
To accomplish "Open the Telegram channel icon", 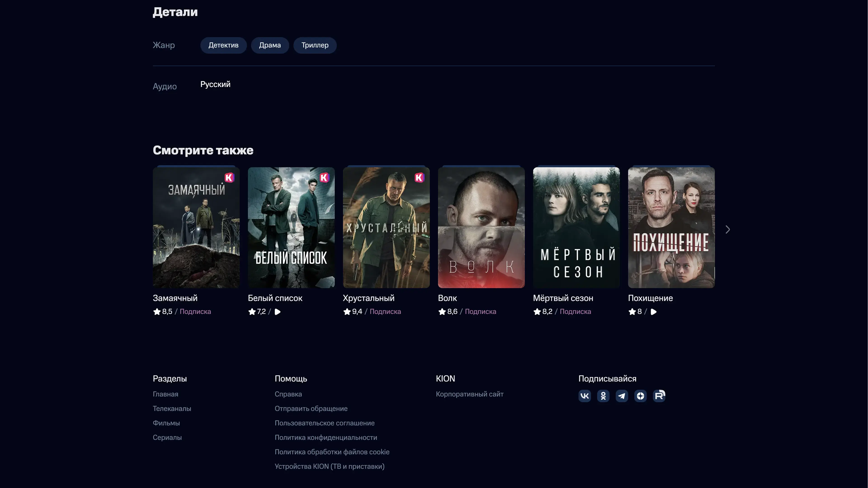I will [x=622, y=396].
